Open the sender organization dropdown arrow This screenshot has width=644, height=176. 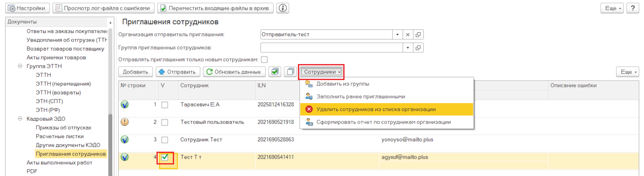click(x=397, y=35)
